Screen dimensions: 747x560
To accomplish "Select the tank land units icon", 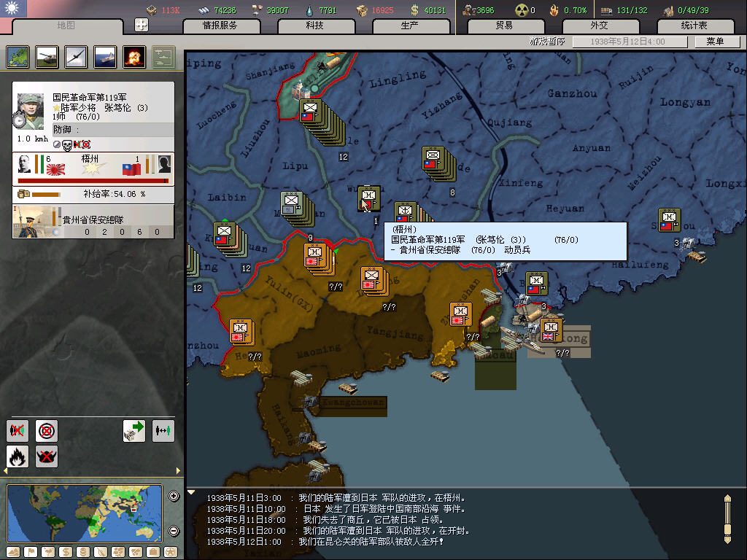I will pos(47,57).
